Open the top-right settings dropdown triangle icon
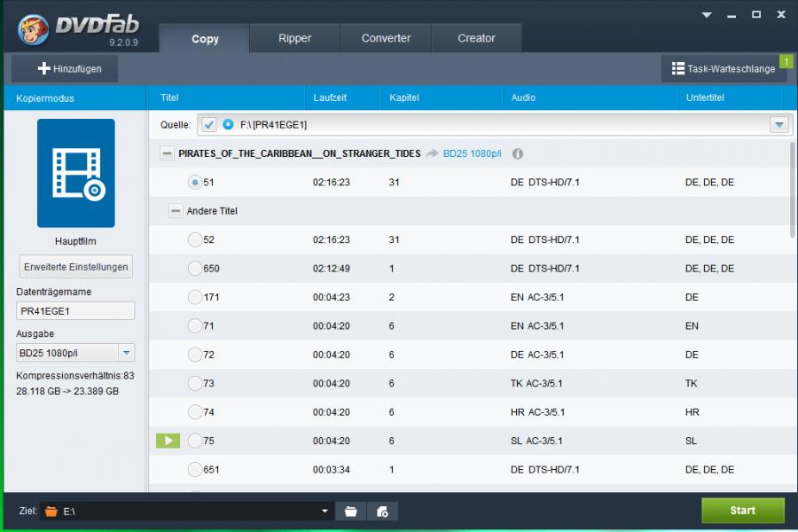This screenshot has width=798, height=532. 707,15
